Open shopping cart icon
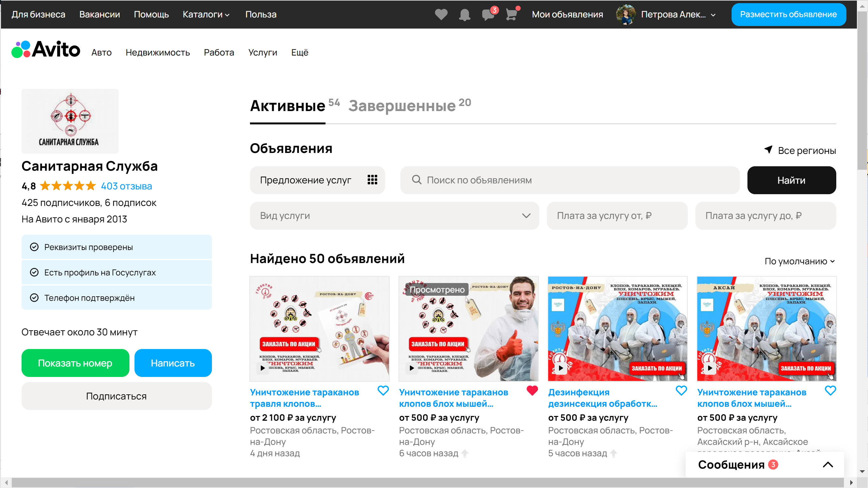Viewport: 868px width, 488px height. (511, 15)
